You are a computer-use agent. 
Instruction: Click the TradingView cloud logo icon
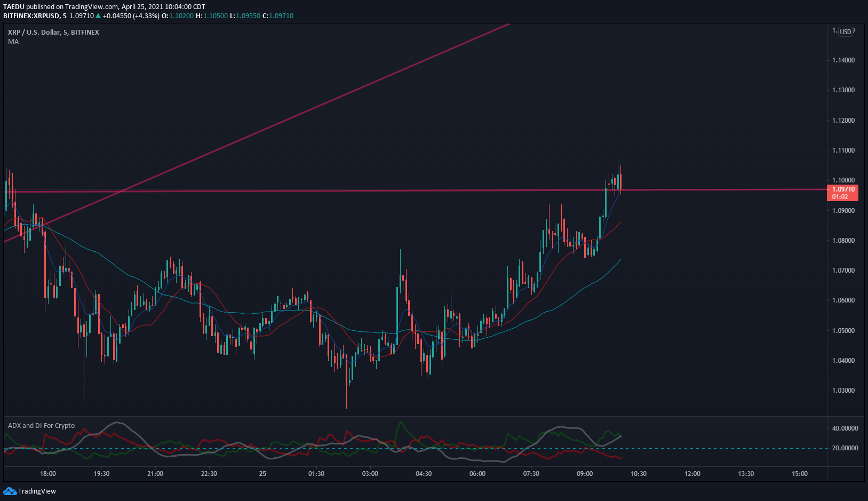(10, 491)
